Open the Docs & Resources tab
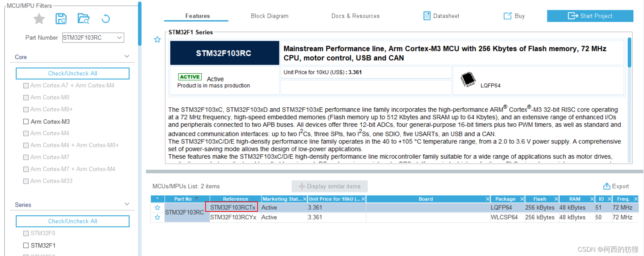The image size is (644, 256). tap(355, 16)
